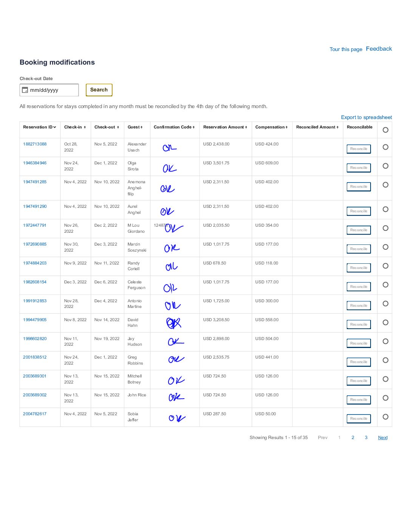This screenshot has width=411, height=532.
Task: Click Export to spreadsheet link
Action: pyautogui.click(x=366, y=118)
